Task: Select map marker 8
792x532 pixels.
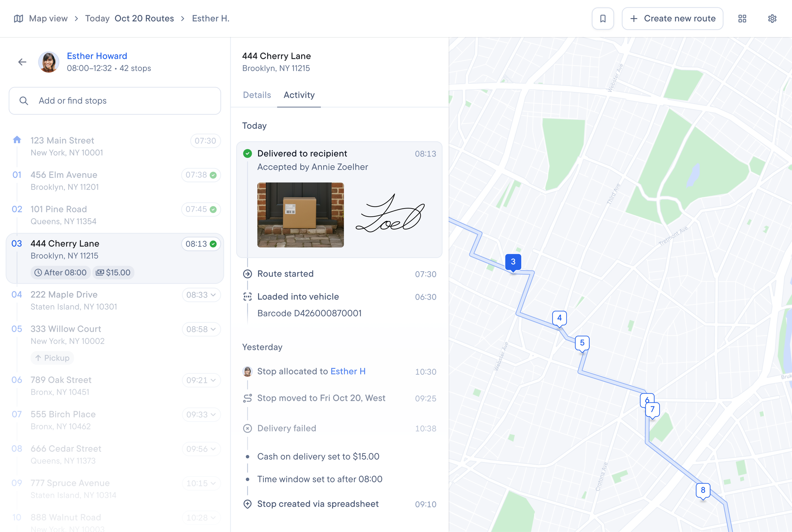Action: [703, 491]
